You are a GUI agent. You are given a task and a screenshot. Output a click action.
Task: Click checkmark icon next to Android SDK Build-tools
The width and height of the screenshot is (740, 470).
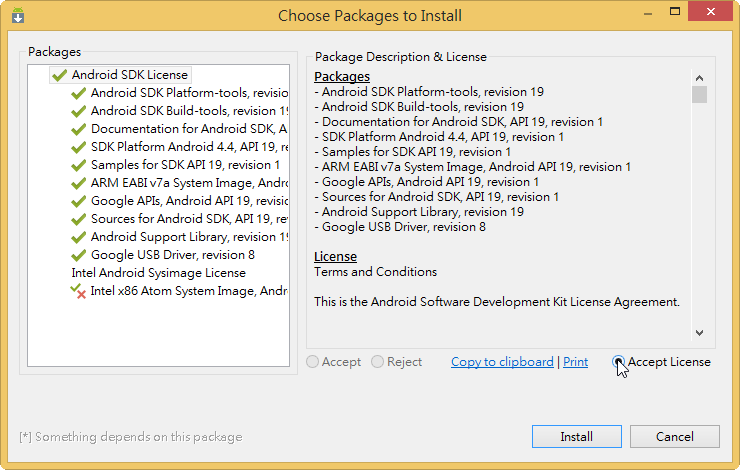click(78, 111)
